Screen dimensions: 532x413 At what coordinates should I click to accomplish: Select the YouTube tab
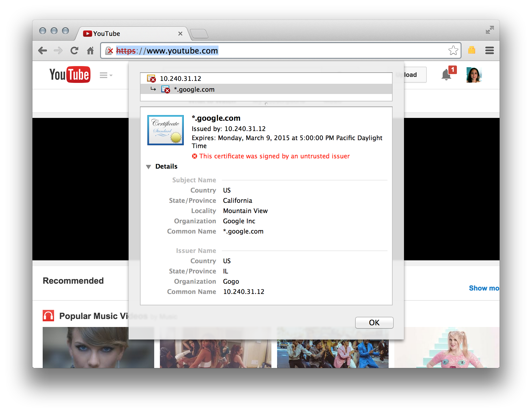[132, 34]
